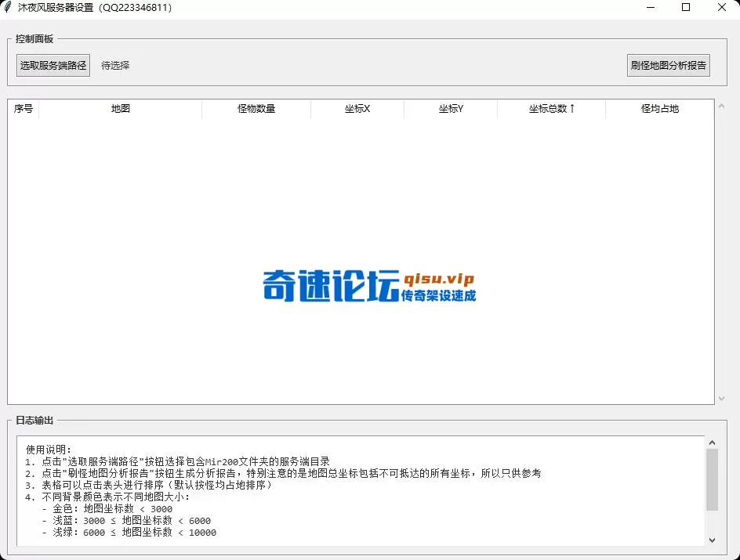Click the 刷怪地图分析报告 button
This screenshot has width=740, height=560.
pos(668,65)
